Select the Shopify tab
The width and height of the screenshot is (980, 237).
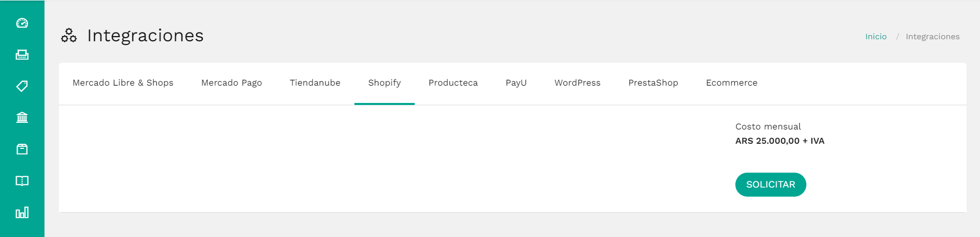pos(385,83)
